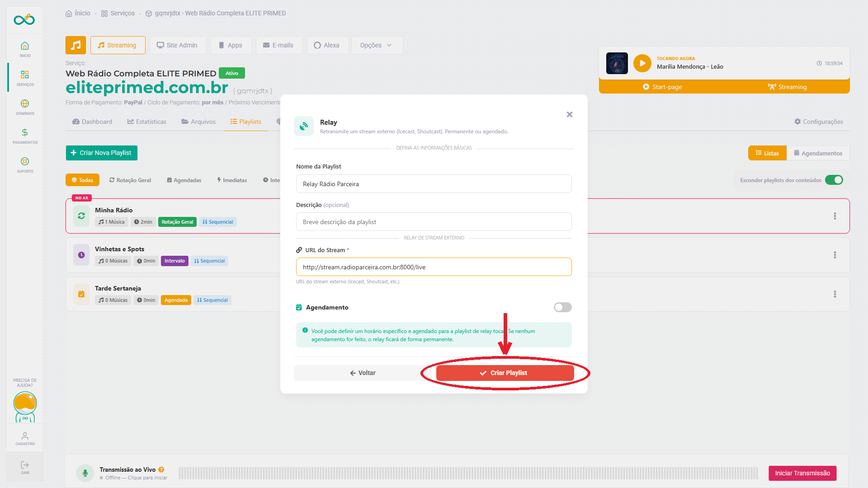868x488 pixels.
Task: Open Cadastro in the left sidebar
Action: 25,438
